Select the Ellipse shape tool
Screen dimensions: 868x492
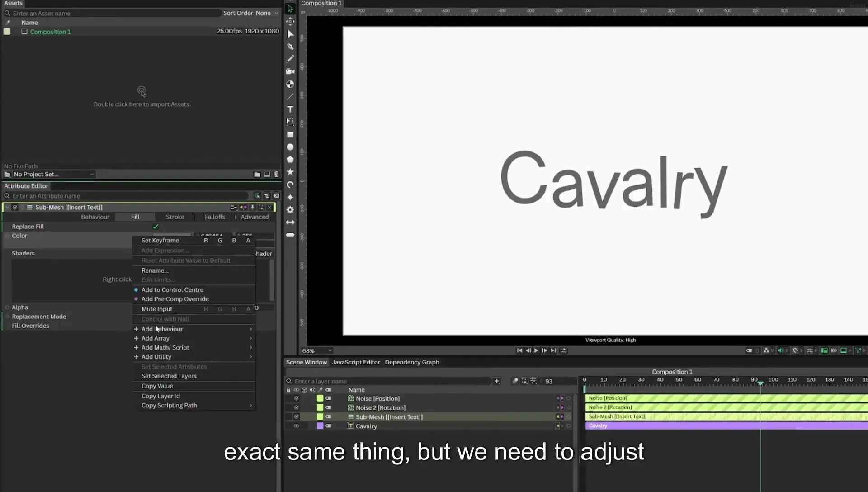pyautogui.click(x=290, y=147)
